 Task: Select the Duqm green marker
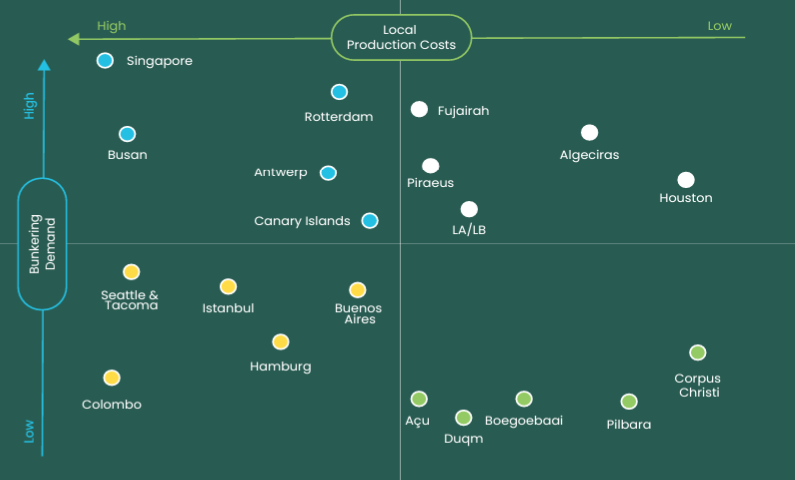click(464, 418)
